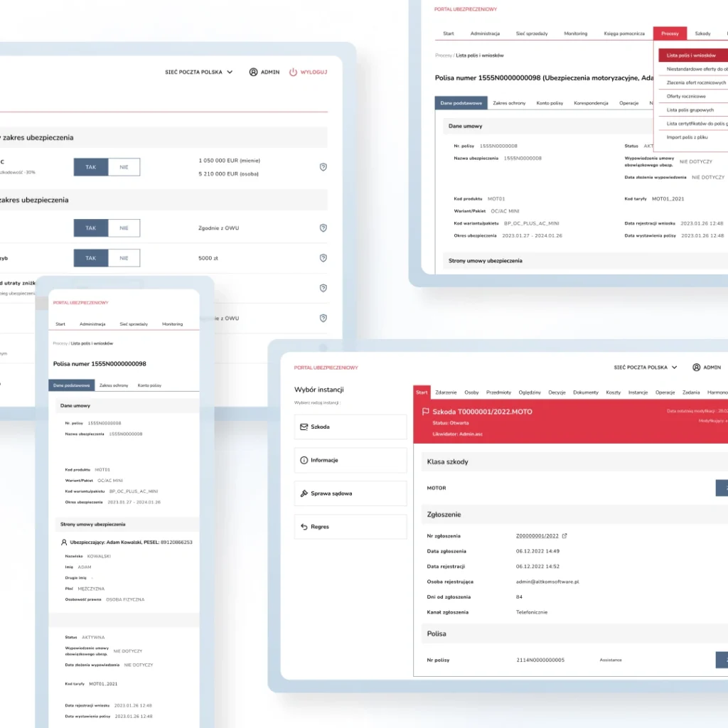Click the shield help icon in 5000 zł row

tap(323, 258)
